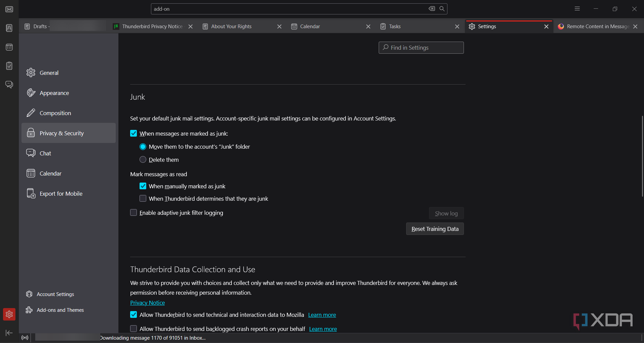Open the Privacy Notice link
Screen dimensions: 644x343
[148, 303]
